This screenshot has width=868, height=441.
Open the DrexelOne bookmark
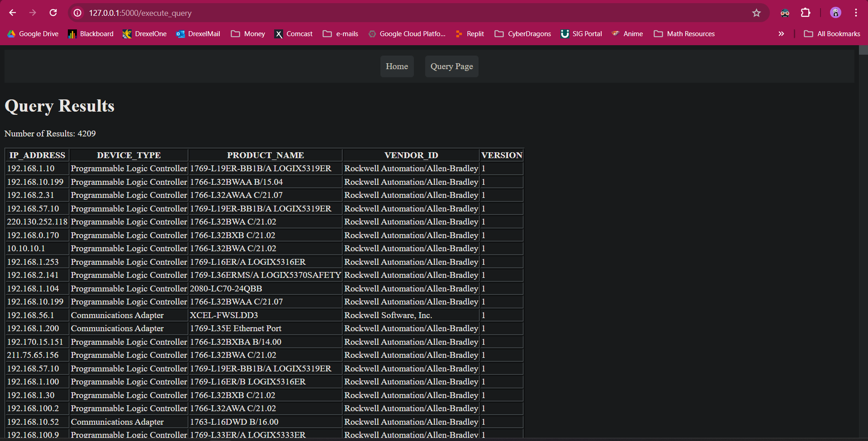tap(145, 34)
